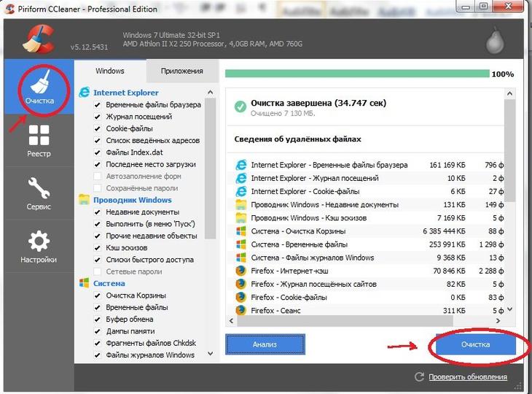Click Firefox icon for Журнал посещённых сайтов result
Viewport: 532px width, 394px height.
pos(241,284)
